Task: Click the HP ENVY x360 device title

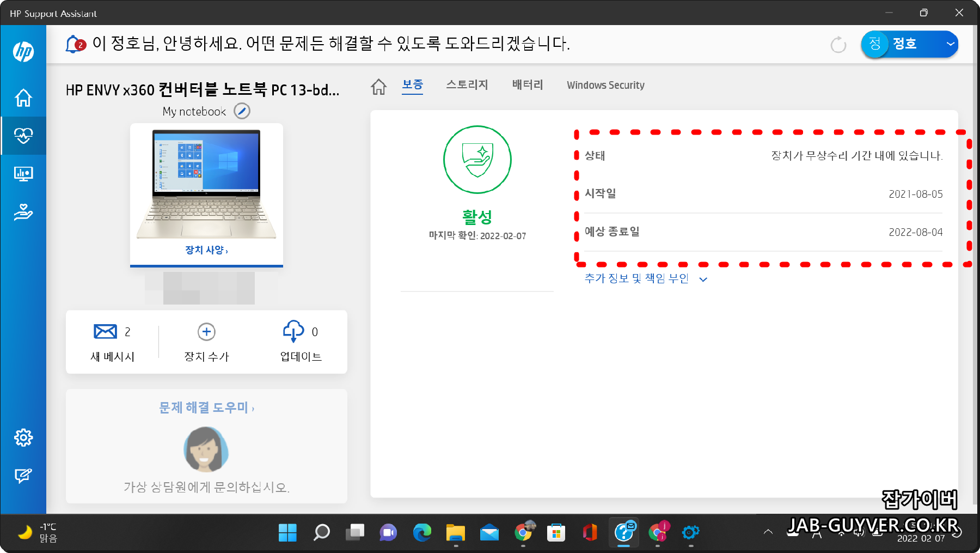Action: click(x=203, y=90)
